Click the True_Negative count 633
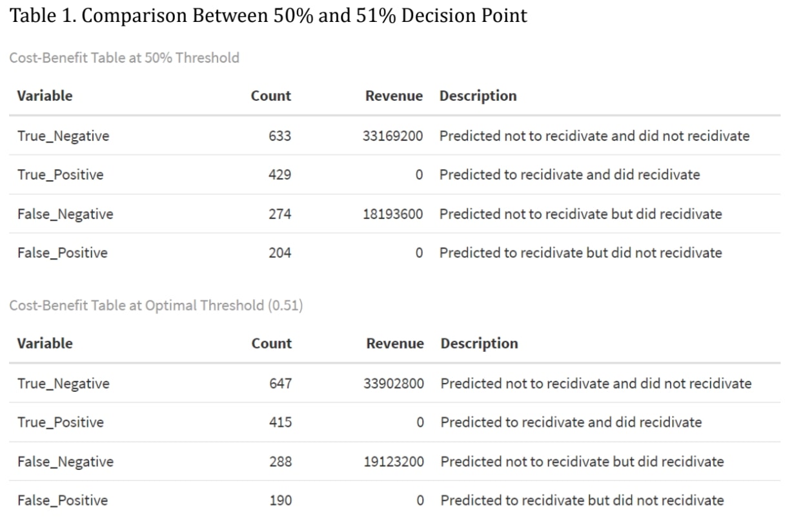803x532 pixels. click(280, 136)
